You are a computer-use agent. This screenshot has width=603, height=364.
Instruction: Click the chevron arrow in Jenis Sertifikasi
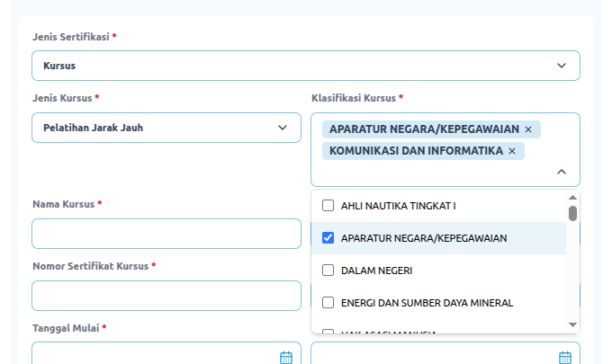click(562, 66)
